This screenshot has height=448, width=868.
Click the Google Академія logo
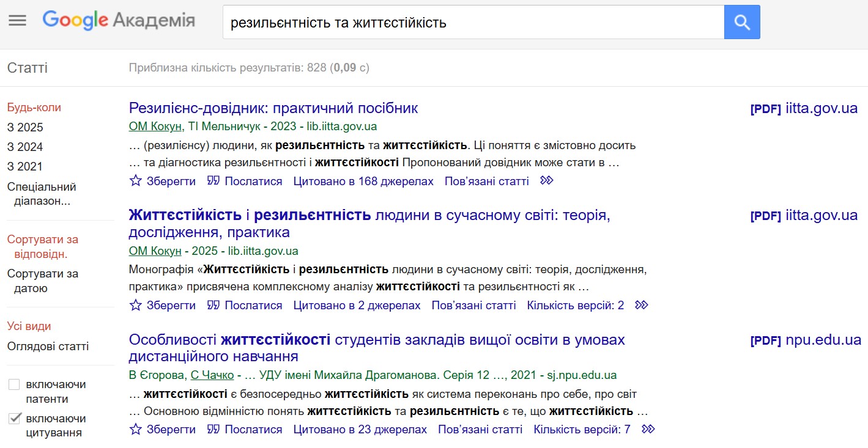119,21
